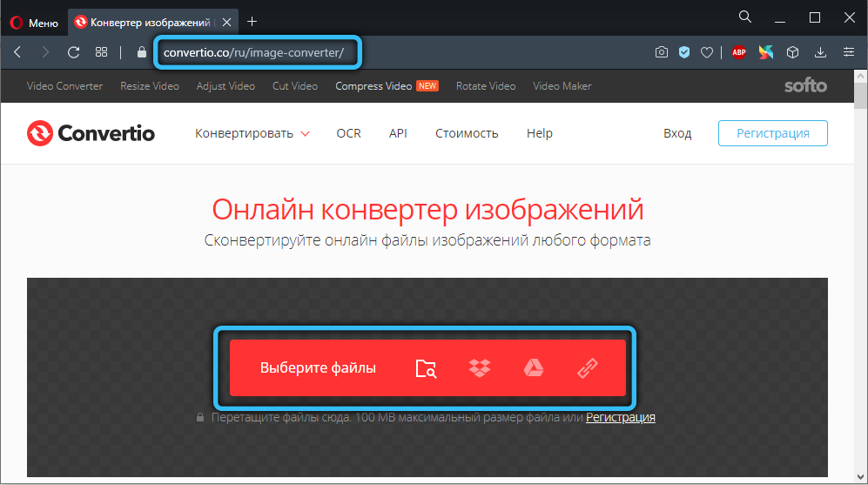
Task: Open Compress Video link
Action: [373, 86]
